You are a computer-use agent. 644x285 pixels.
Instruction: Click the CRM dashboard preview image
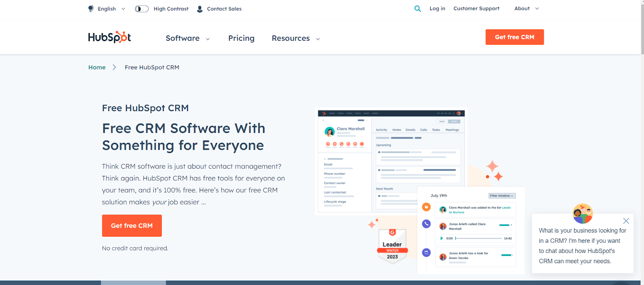(391, 161)
